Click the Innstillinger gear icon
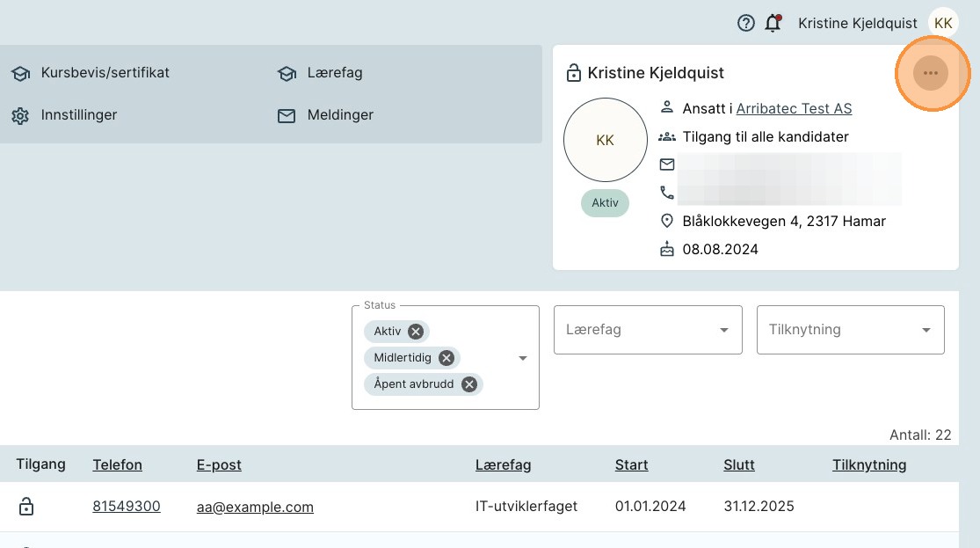 pyautogui.click(x=20, y=115)
